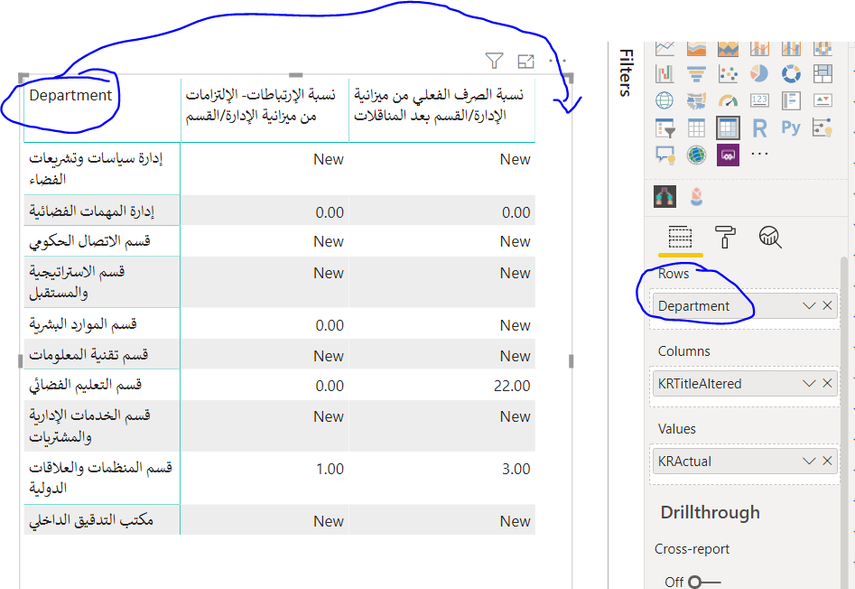The height and width of the screenshot is (589, 855).
Task: Select the Waterfall chart visual
Action: pyautogui.click(x=664, y=74)
